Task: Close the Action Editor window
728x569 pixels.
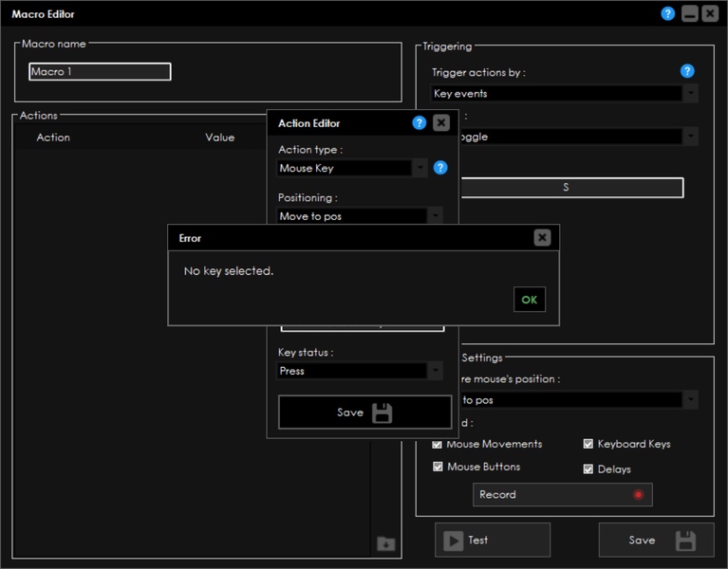Action: click(441, 123)
